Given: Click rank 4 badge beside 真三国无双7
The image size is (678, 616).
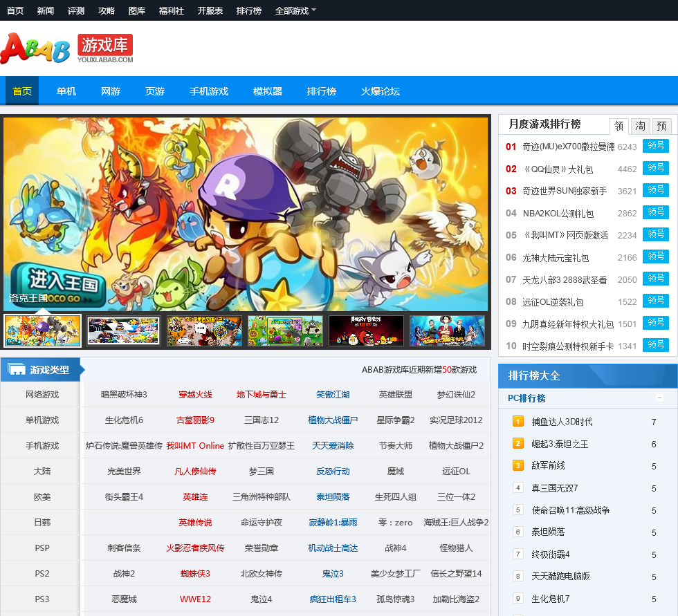Looking at the screenshot, I should [x=517, y=487].
